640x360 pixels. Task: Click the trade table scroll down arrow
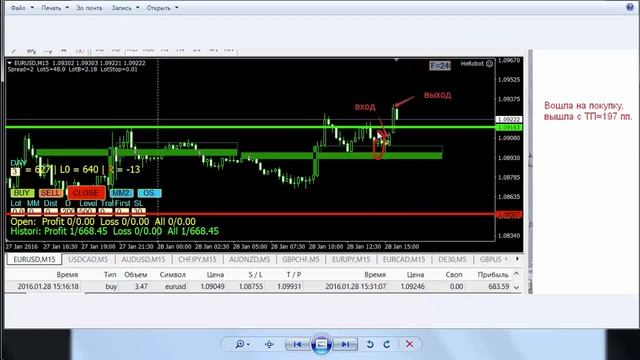pos(516,287)
